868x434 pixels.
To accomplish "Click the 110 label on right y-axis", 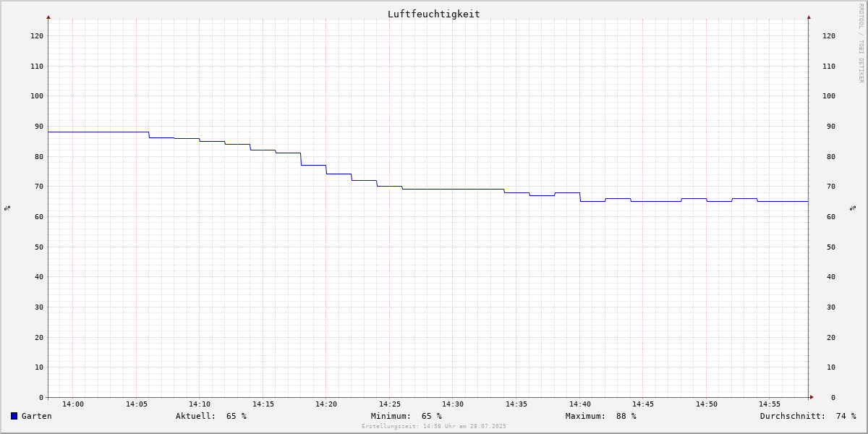I will pyautogui.click(x=829, y=66).
